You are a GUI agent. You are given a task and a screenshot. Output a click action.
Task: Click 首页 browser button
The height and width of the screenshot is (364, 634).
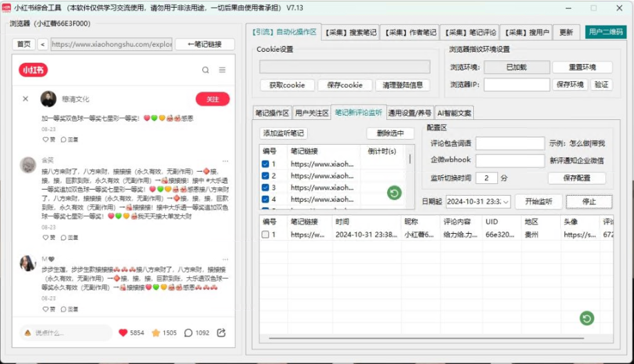click(x=24, y=44)
